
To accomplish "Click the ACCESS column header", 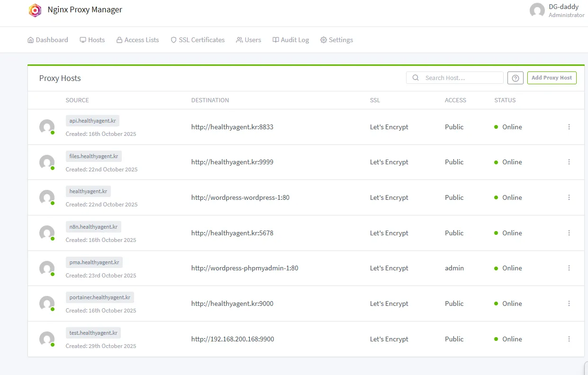I will point(455,100).
